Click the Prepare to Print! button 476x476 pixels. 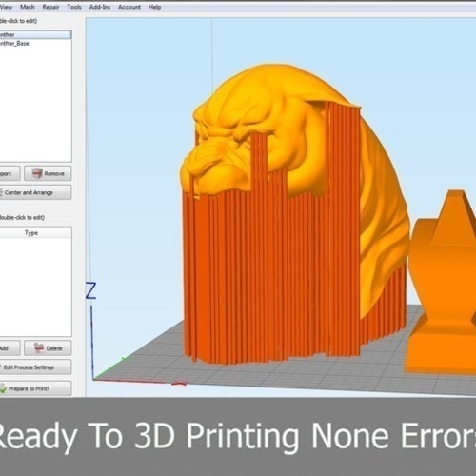35,388
